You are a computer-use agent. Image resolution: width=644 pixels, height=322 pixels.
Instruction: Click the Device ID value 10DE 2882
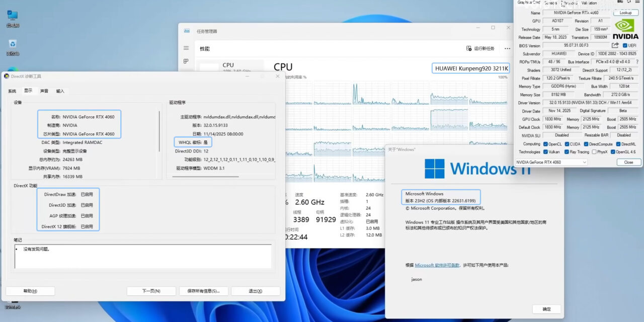(617, 53)
